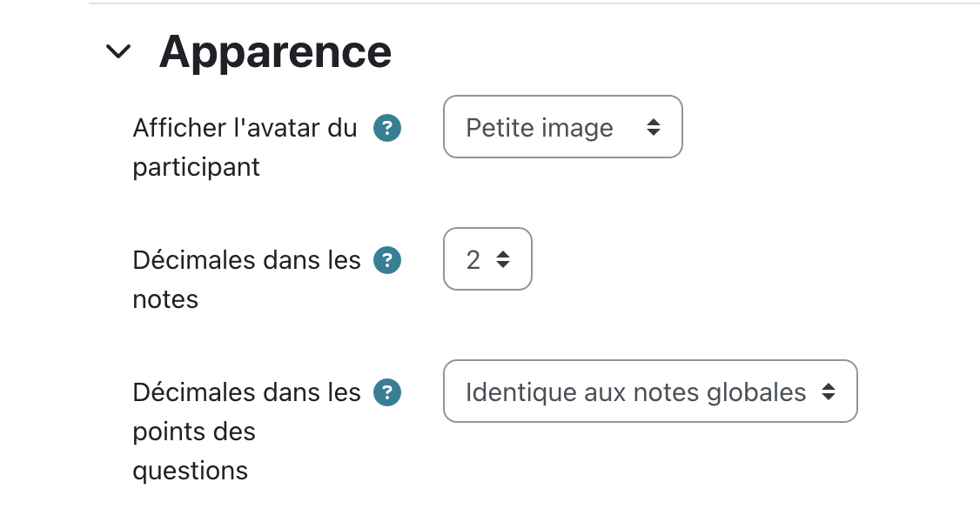Screen dimensions: 980x522
Task: Click the Décimales dans les notes label
Action: 246,280
